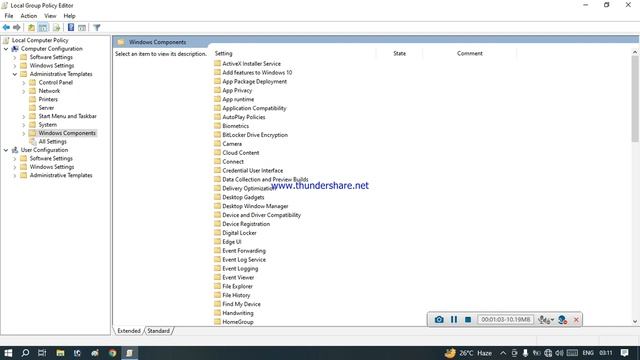Switch to the Standard tab
The height and width of the screenshot is (360, 640).
coord(158,331)
